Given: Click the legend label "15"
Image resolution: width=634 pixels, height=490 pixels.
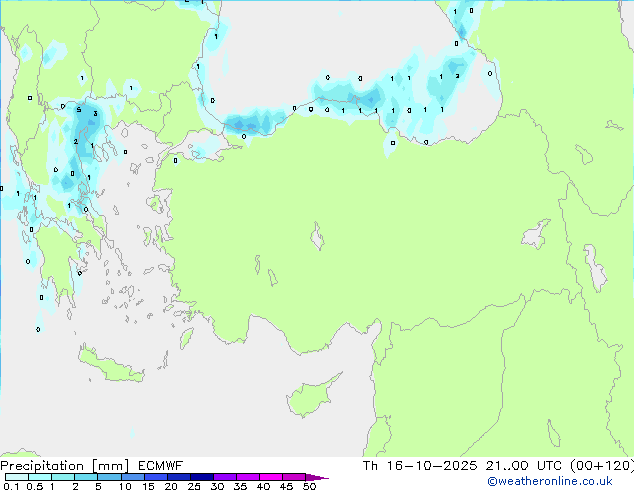Looking at the screenshot, I should [x=148, y=486].
